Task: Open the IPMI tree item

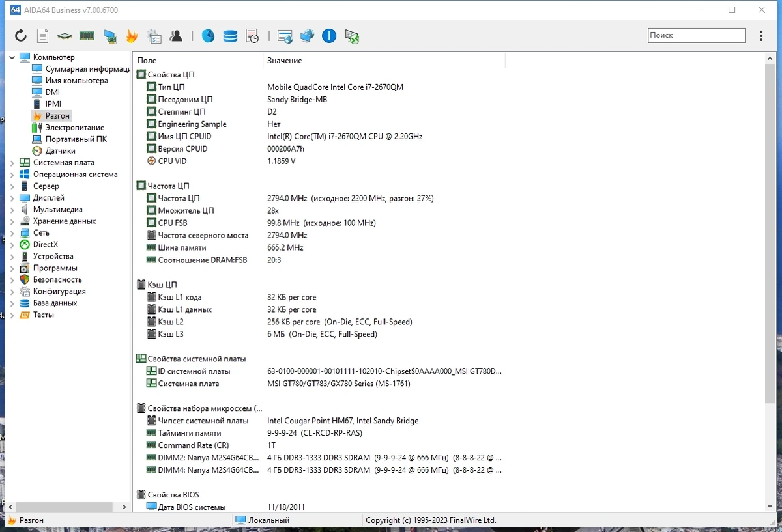Action: click(47, 104)
